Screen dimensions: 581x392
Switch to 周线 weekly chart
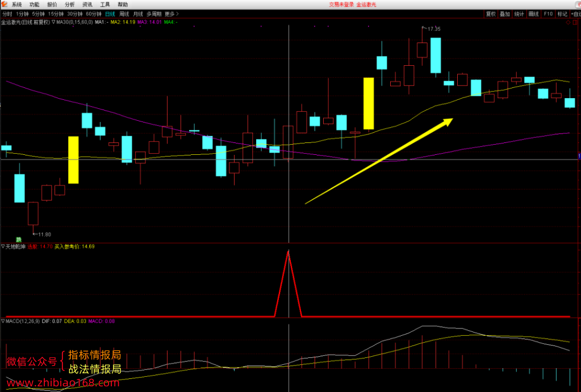click(124, 14)
